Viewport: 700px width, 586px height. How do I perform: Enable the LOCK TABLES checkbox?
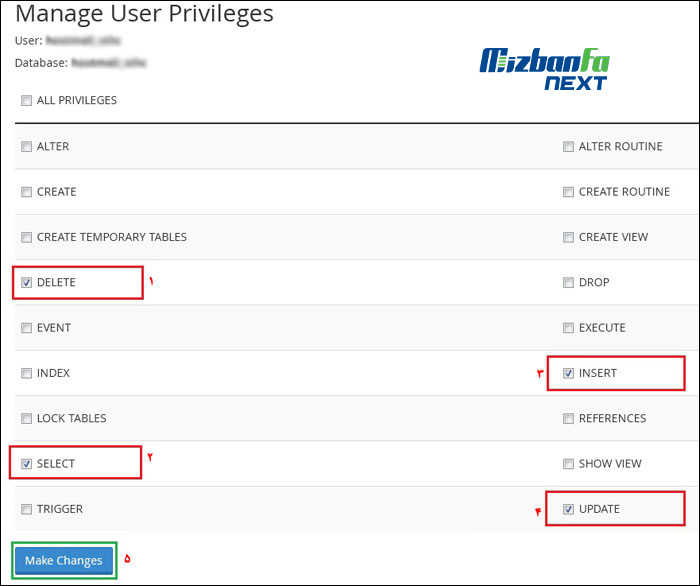(27, 419)
